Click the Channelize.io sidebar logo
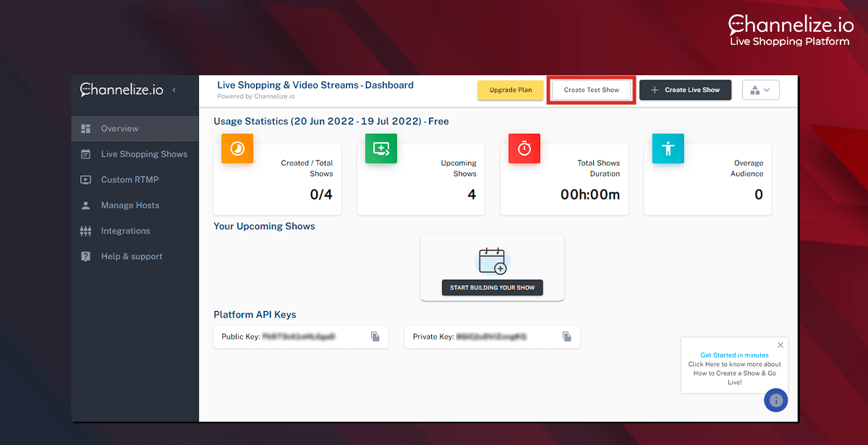Image resolution: width=868 pixels, height=445 pixels. [122, 90]
